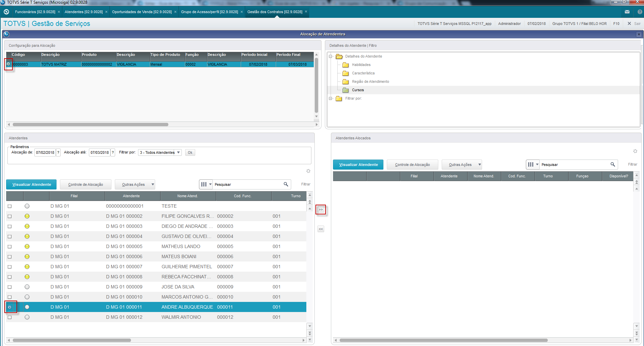
Task: Switch to the Atendentes tab
Action: [83, 12]
